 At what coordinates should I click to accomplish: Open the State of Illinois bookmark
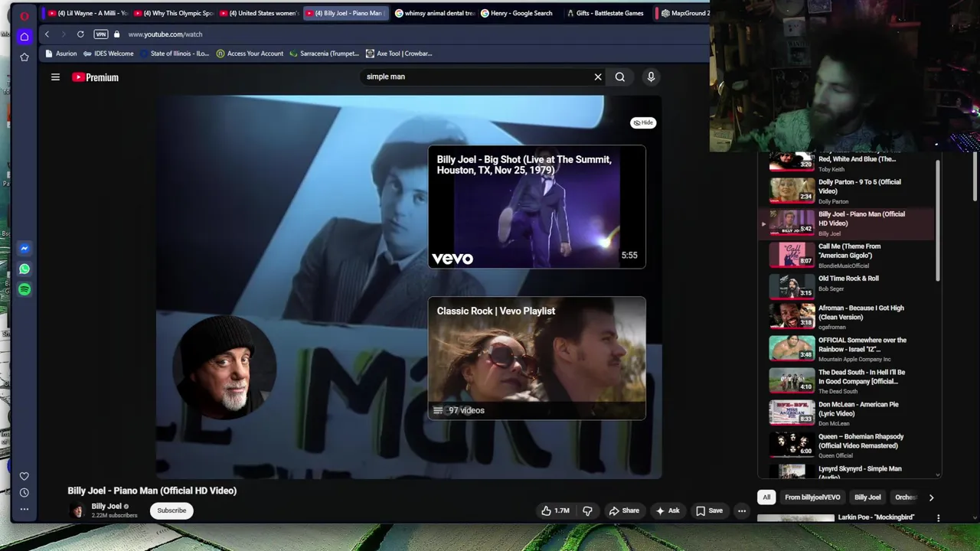point(174,54)
